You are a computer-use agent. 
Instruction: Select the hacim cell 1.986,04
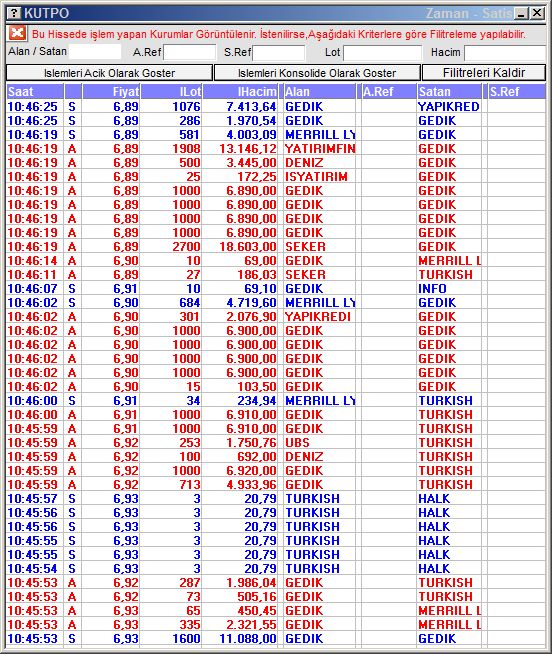240,583
